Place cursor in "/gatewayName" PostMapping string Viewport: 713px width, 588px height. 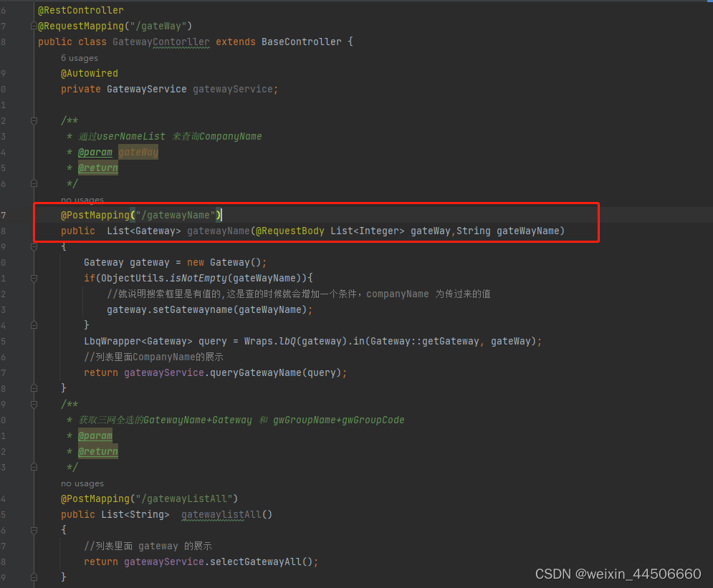(176, 215)
